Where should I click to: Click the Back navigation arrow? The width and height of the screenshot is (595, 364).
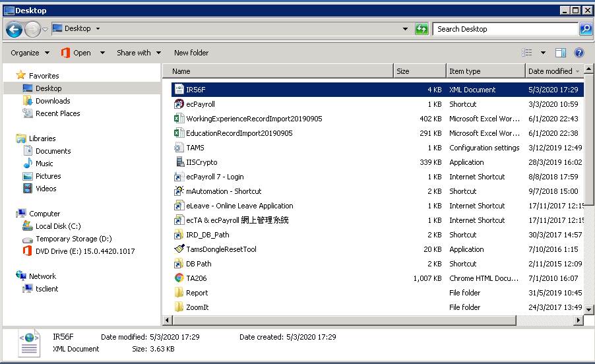tap(14, 29)
